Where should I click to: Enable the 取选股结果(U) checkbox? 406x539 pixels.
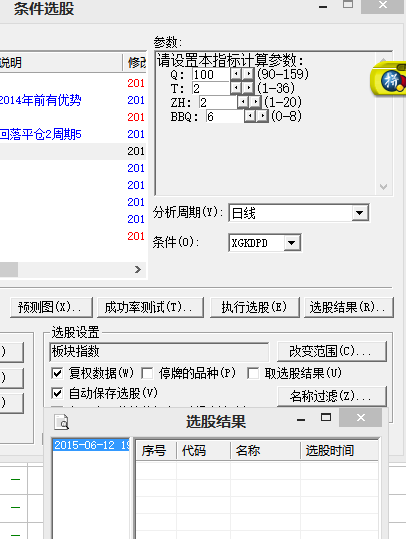[x=253, y=373]
